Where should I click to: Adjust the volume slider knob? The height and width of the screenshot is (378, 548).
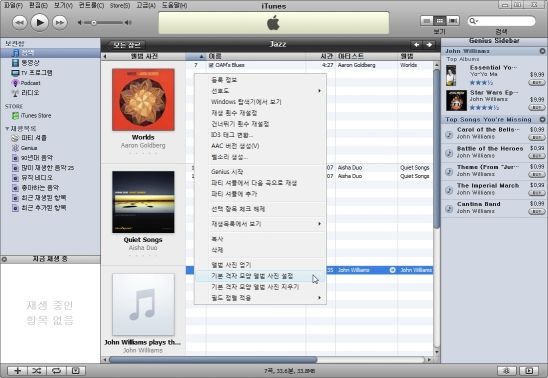(94, 23)
